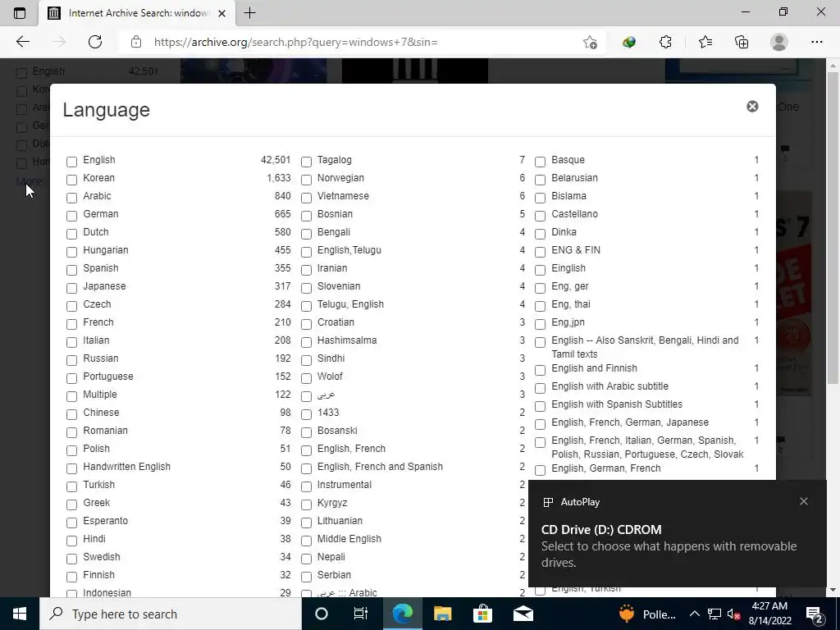The width and height of the screenshot is (840, 630).
Task: Open File Explorer from the taskbar
Action: pos(442,614)
